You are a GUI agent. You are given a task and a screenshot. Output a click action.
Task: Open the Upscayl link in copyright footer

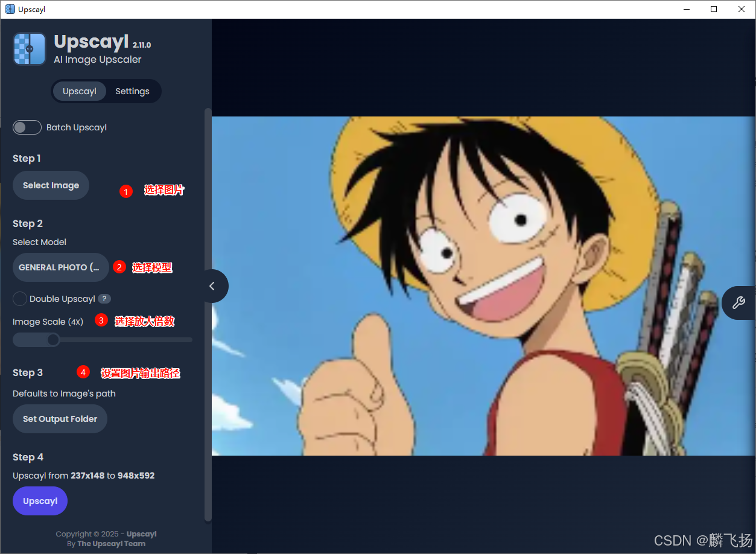click(141, 534)
